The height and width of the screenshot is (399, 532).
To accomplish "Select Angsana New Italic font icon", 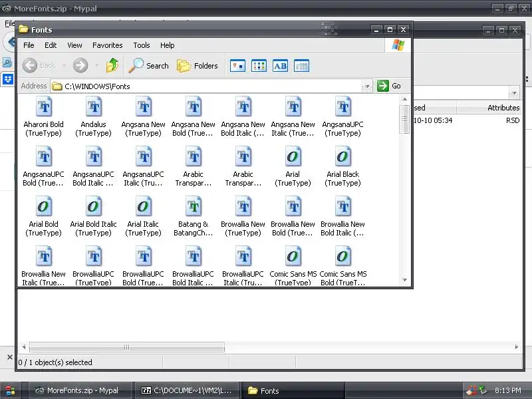I will (293, 106).
